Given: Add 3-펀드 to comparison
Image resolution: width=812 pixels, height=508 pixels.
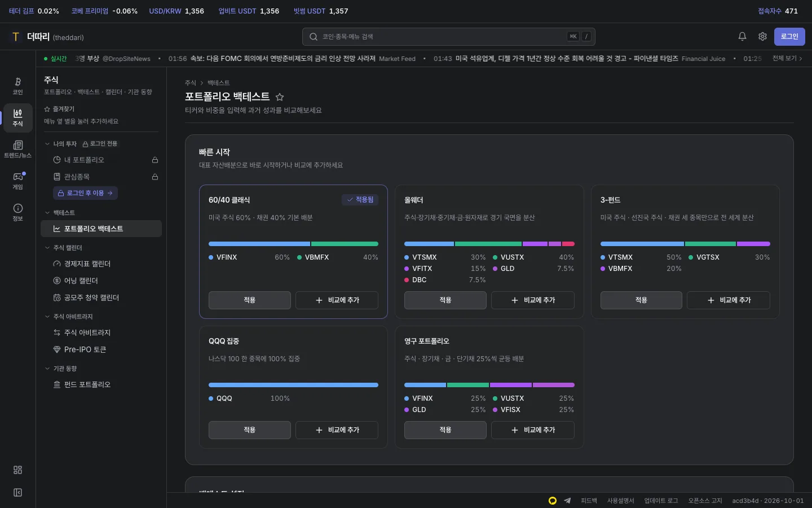Looking at the screenshot, I should [729, 300].
